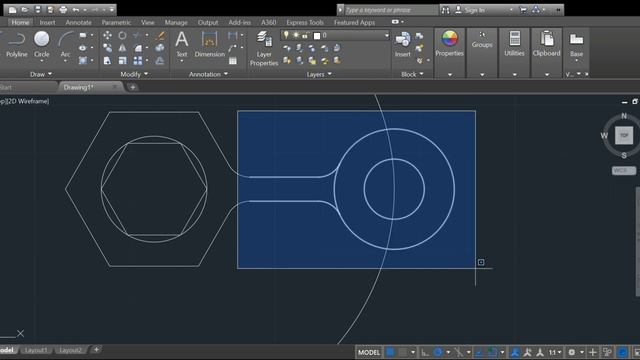The height and width of the screenshot is (360, 640).
Task: Select the Polyline tool
Action: click(17, 44)
